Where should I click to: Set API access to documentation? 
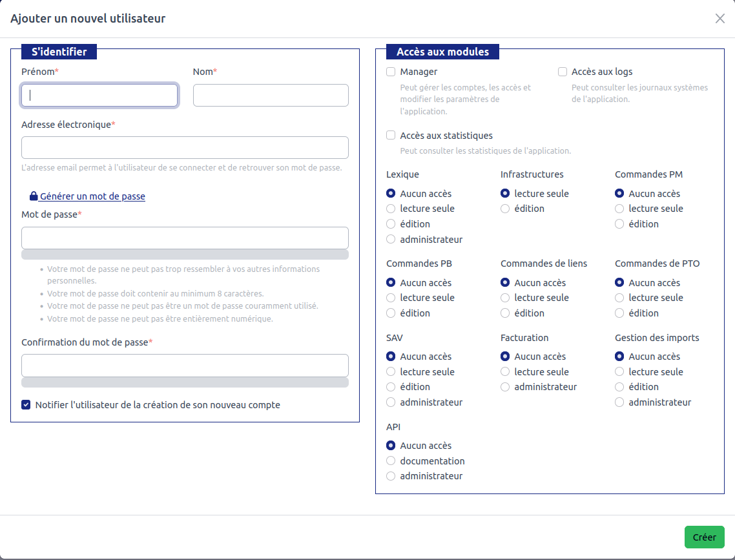tap(390, 461)
